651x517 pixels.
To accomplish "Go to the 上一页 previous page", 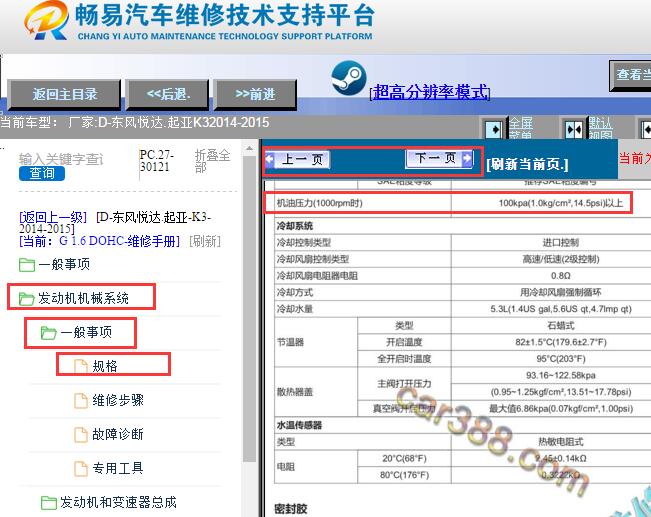I will 298,159.
